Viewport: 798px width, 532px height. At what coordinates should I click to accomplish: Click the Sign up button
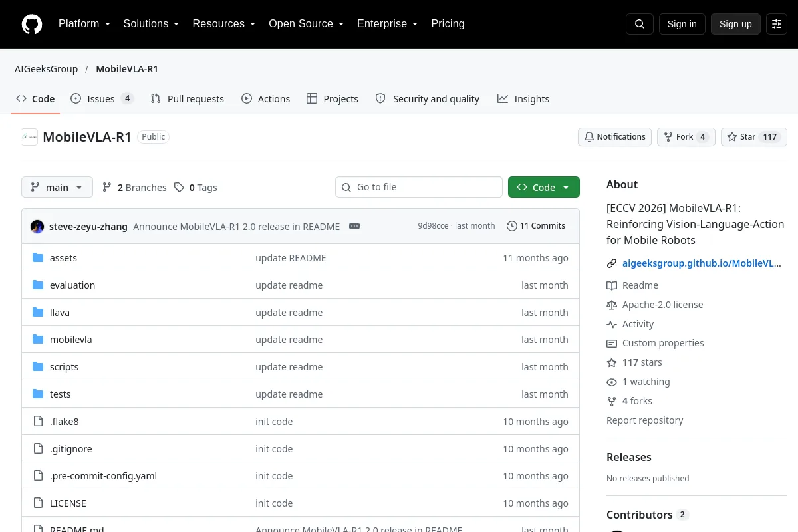tap(735, 24)
